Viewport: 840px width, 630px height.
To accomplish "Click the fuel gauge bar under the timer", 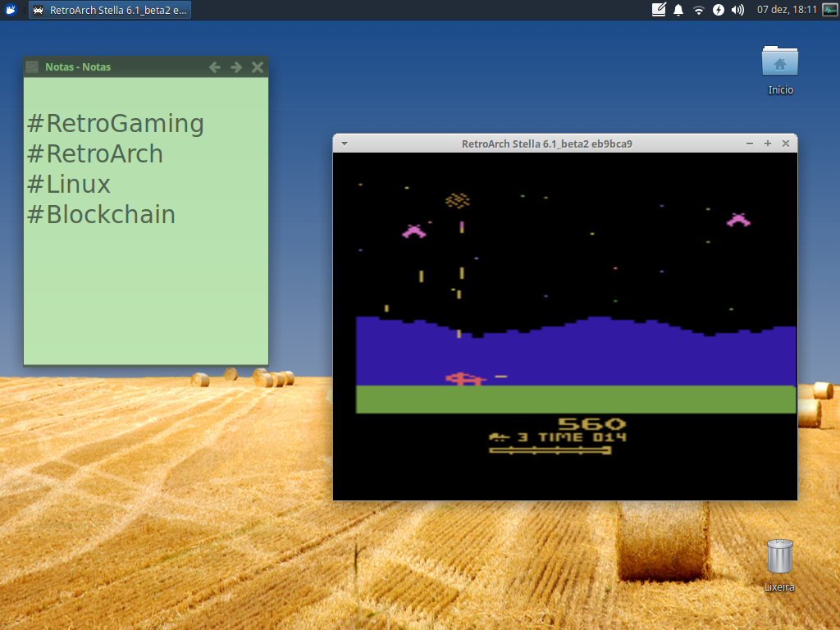I will click(x=550, y=450).
